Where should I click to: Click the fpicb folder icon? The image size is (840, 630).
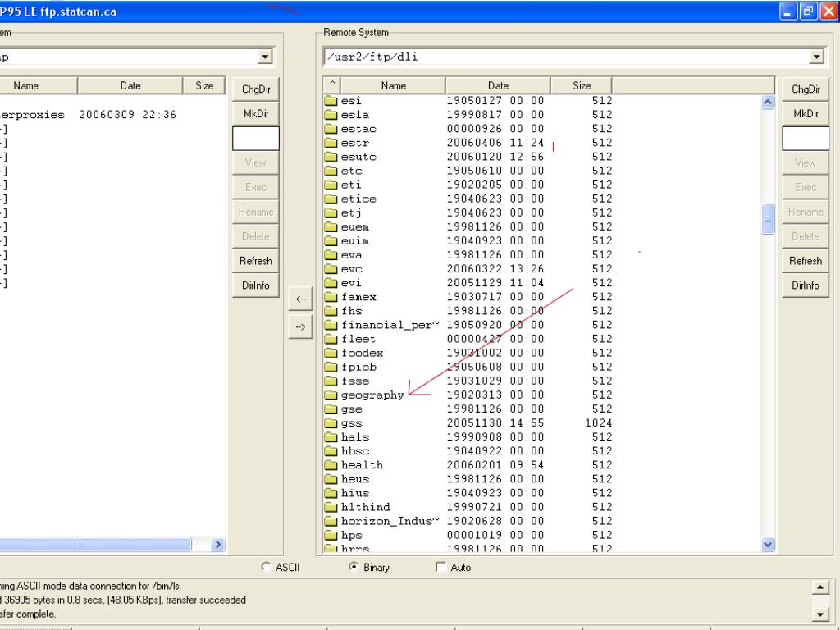click(331, 367)
